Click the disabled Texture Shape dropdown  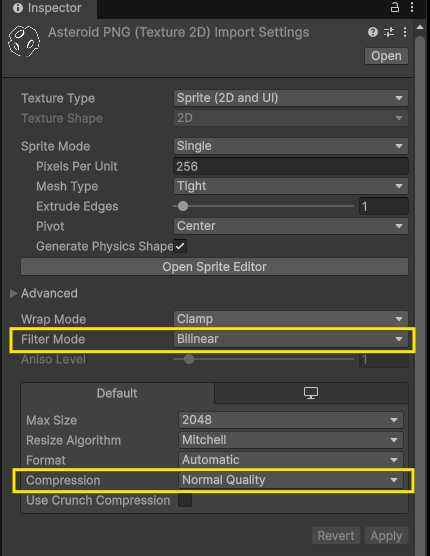pyautogui.click(x=291, y=118)
